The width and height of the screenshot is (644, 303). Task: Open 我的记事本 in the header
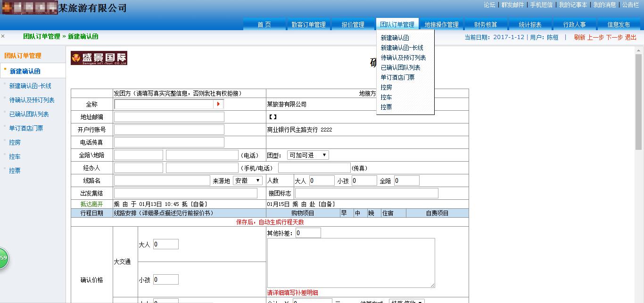tap(573, 5)
